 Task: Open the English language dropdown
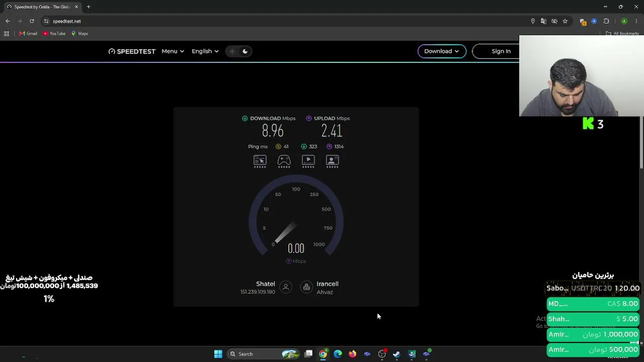pos(205,51)
